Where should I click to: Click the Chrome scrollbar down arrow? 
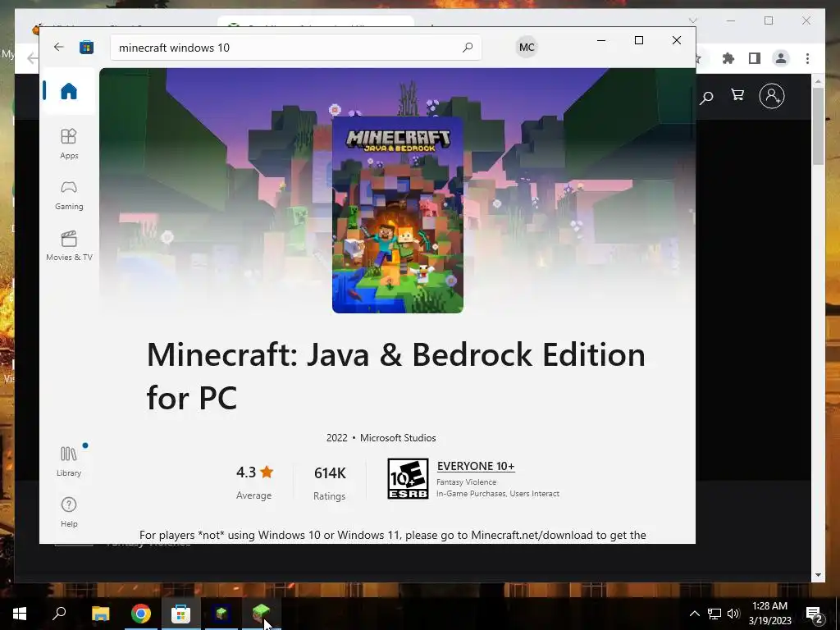point(818,575)
